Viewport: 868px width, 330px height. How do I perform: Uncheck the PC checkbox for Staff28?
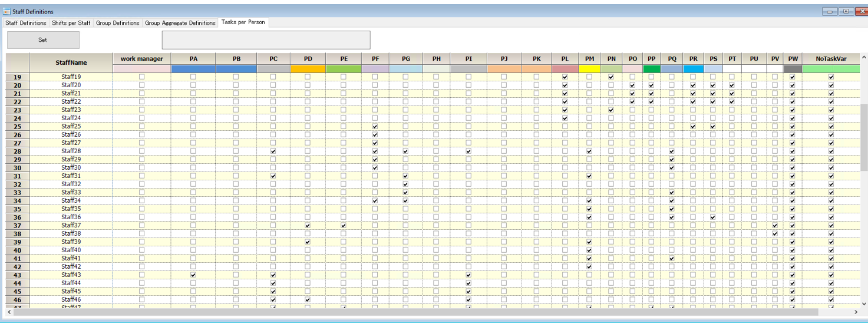click(x=273, y=151)
